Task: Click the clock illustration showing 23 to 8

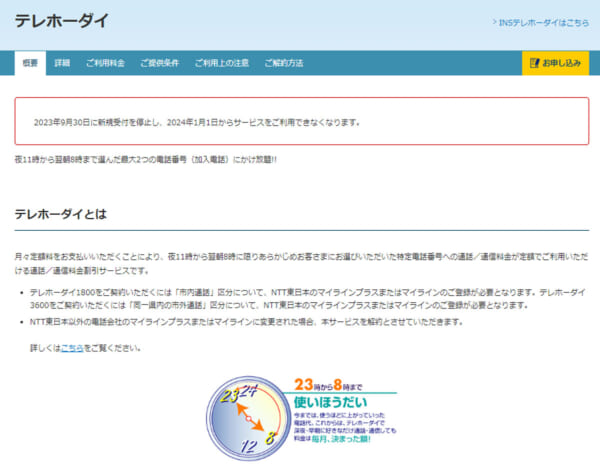Action: pyautogui.click(x=249, y=418)
